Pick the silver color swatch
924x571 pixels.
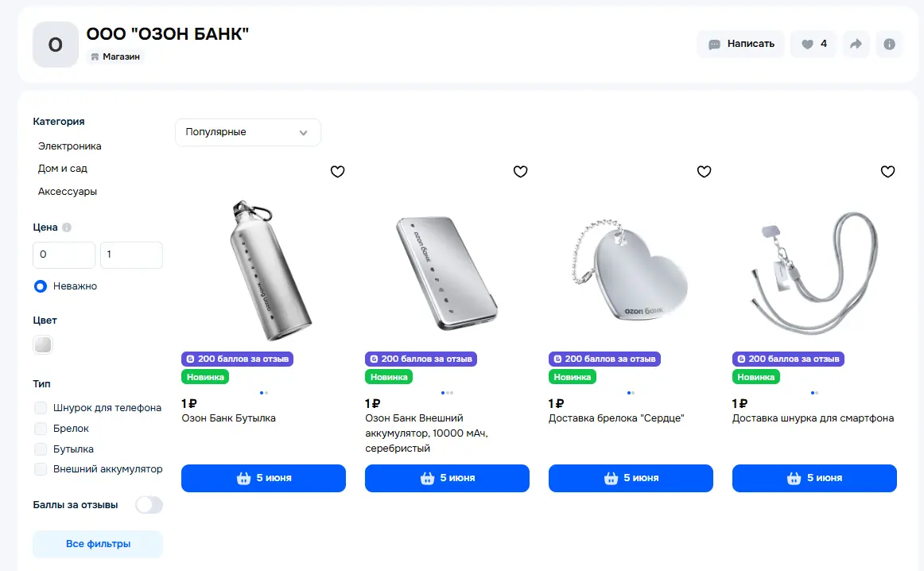43,344
